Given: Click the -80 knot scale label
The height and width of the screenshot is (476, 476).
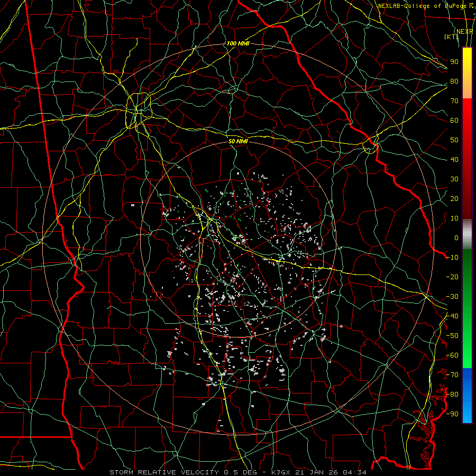Looking at the screenshot, I should coord(452,395).
